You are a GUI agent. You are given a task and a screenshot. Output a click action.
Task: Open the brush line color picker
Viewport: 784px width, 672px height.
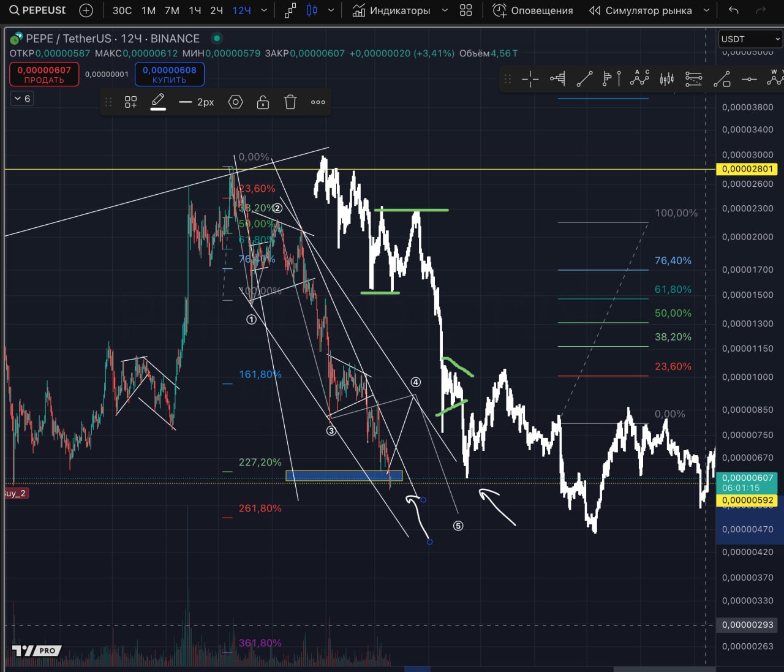pyautogui.click(x=158, y=102)
